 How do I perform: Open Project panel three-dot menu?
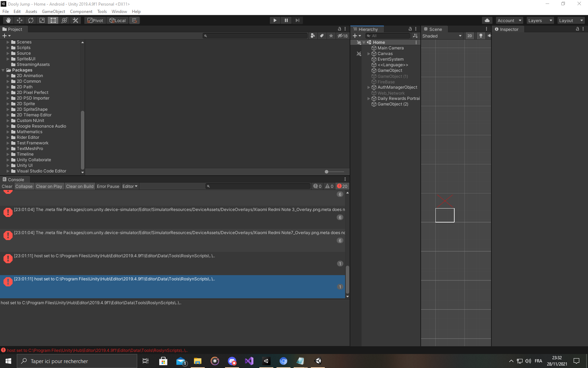tap(345, 29)
